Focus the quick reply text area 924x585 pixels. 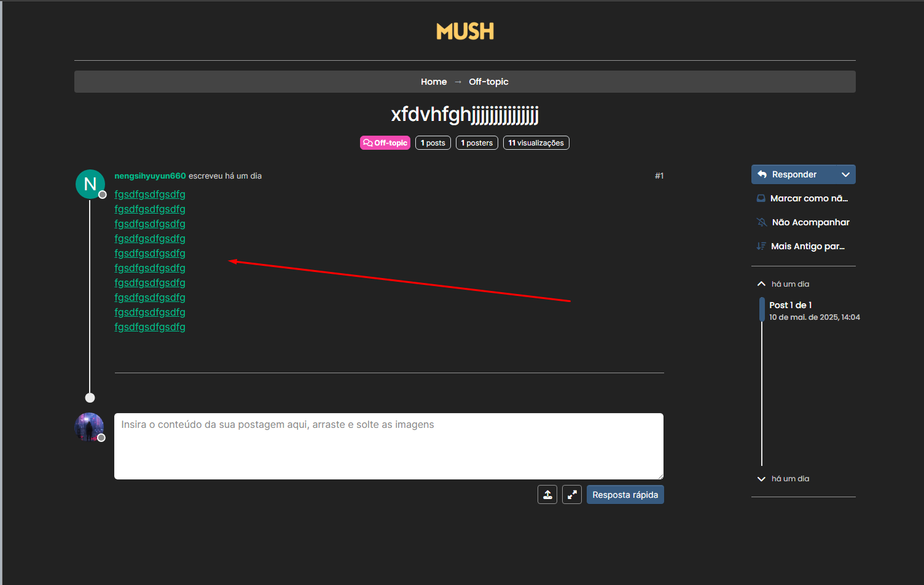[389, 446]
